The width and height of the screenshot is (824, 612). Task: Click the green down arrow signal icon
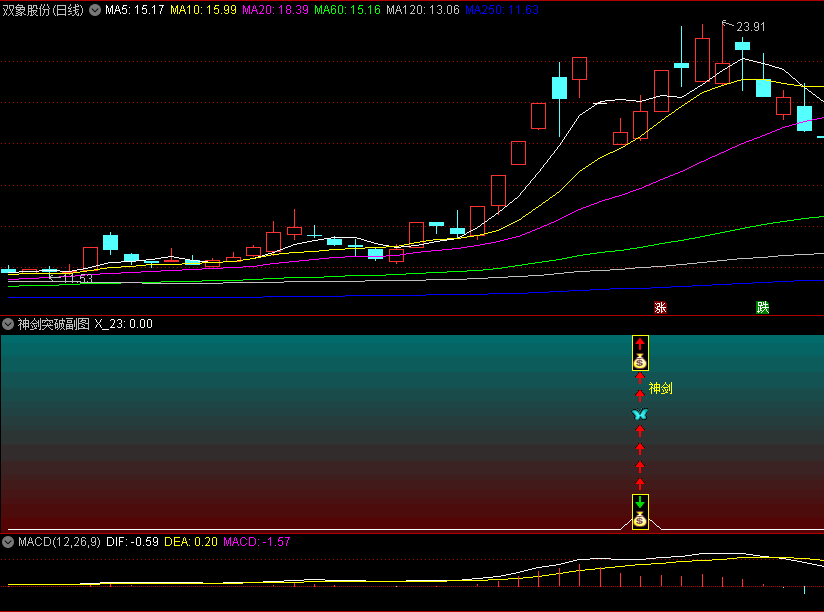click(x=640, y=502)
